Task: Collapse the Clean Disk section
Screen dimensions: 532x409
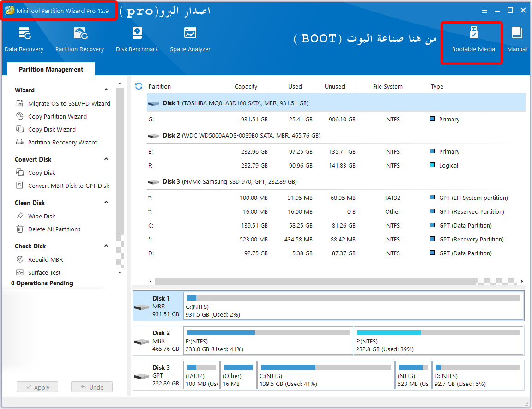Action: point(106,203)
